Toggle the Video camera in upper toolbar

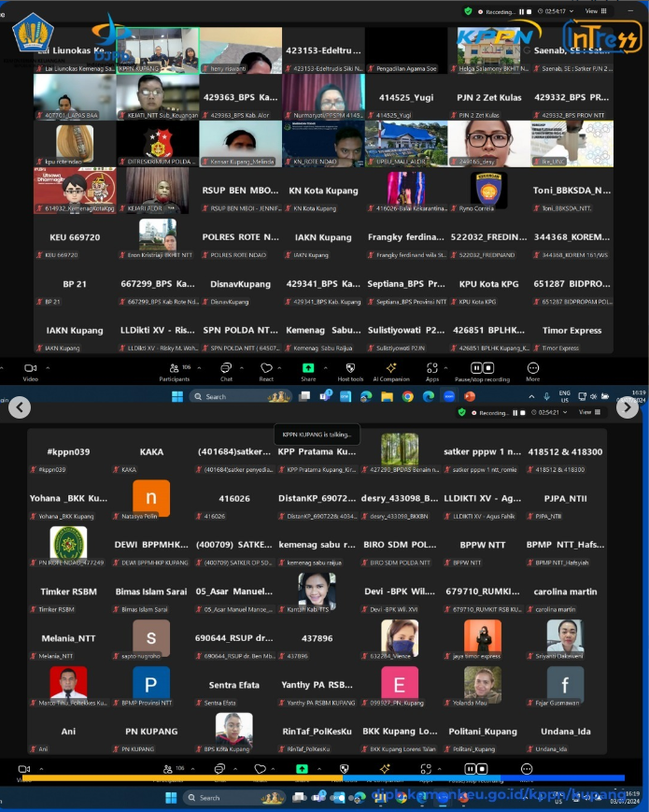[x=30, y=371]
